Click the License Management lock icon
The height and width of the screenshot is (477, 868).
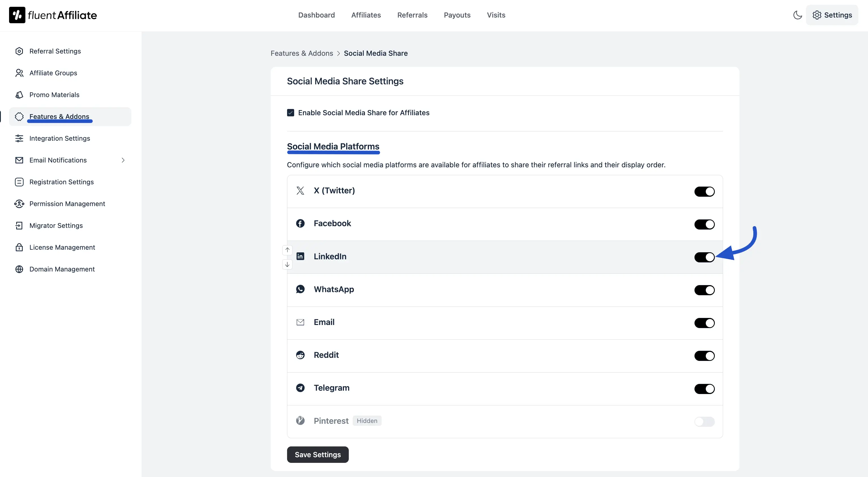coord(19,247)
